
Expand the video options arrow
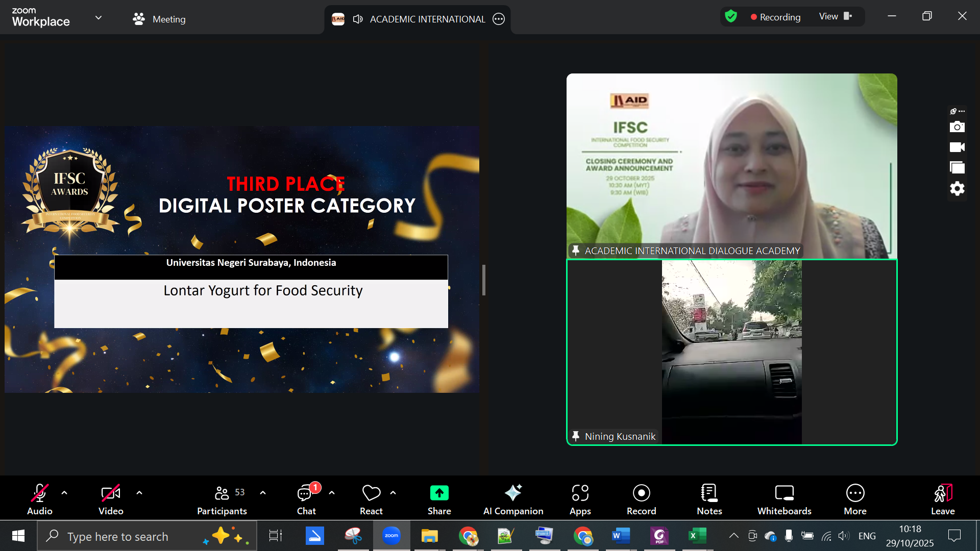coord(139,493)
